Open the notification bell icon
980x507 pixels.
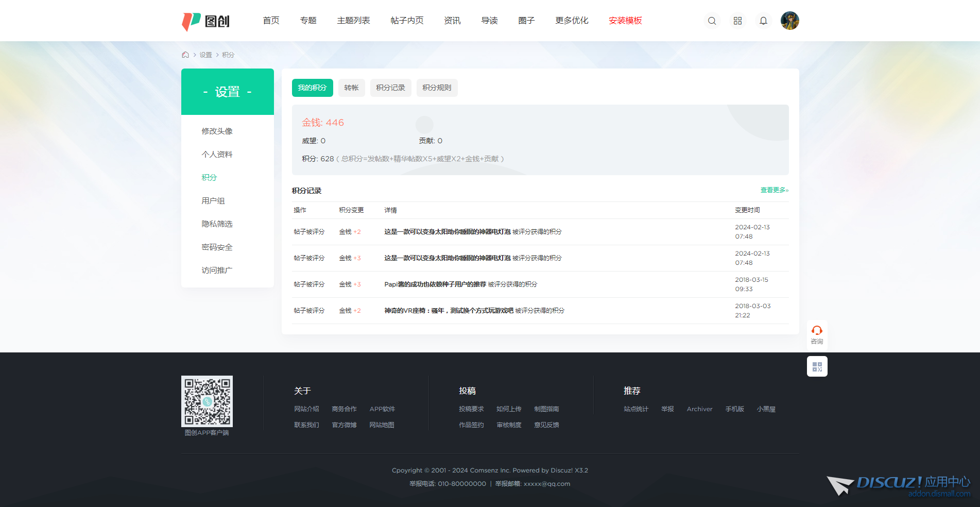(x=763, y=21)
